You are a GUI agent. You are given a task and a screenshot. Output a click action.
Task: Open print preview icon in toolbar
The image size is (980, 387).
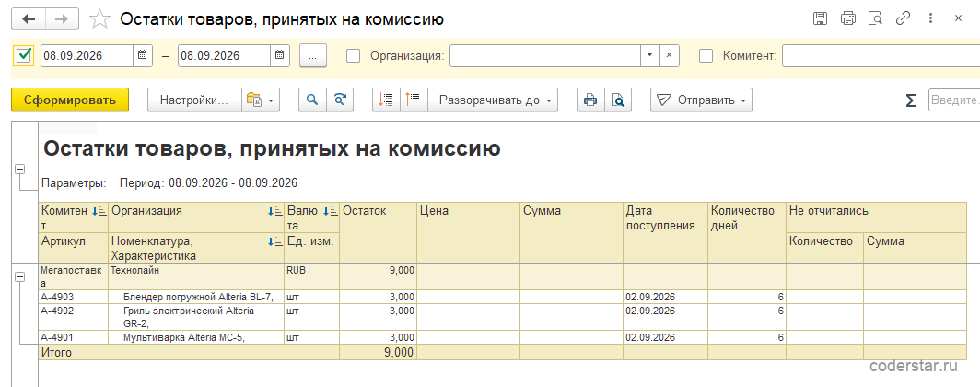[x=617, y=100]
